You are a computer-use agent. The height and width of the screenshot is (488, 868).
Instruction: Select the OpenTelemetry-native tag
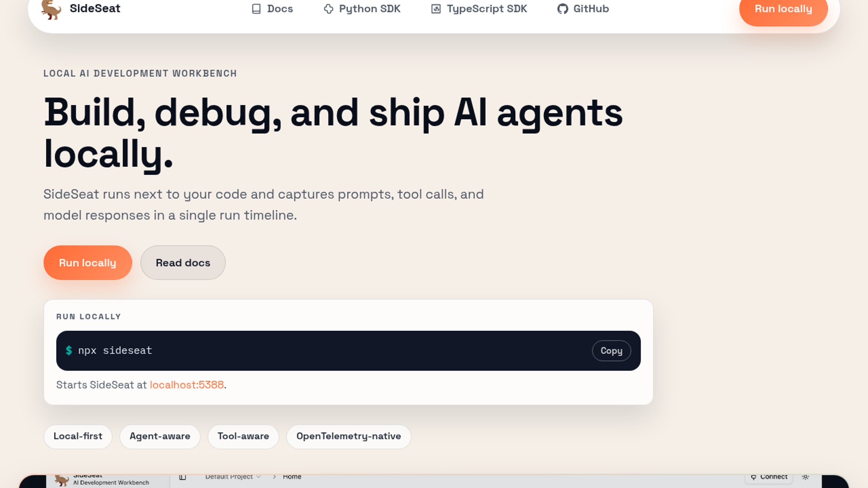[349, 436]
